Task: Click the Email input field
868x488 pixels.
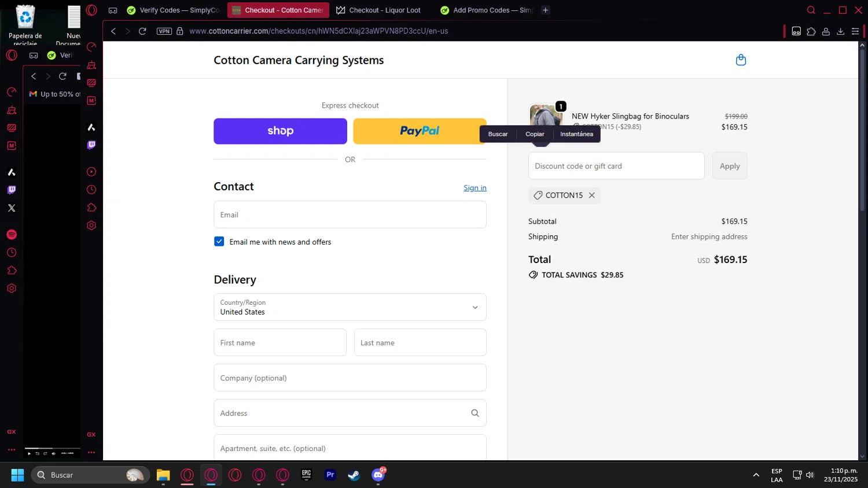Action: point(350,215)
